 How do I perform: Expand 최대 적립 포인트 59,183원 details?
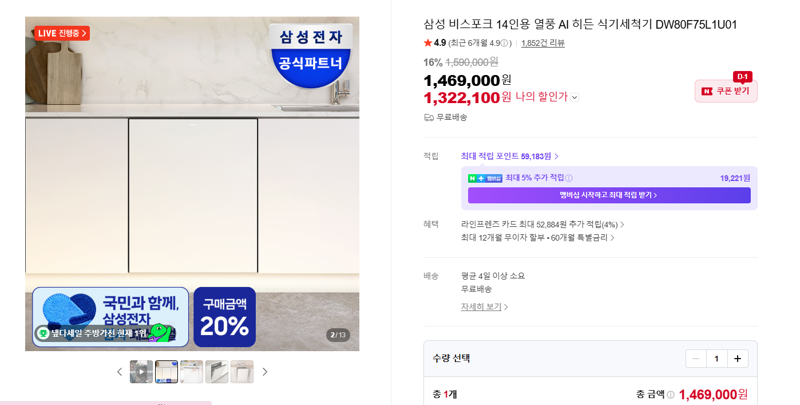pyautogui.click(x=509, y=156)
